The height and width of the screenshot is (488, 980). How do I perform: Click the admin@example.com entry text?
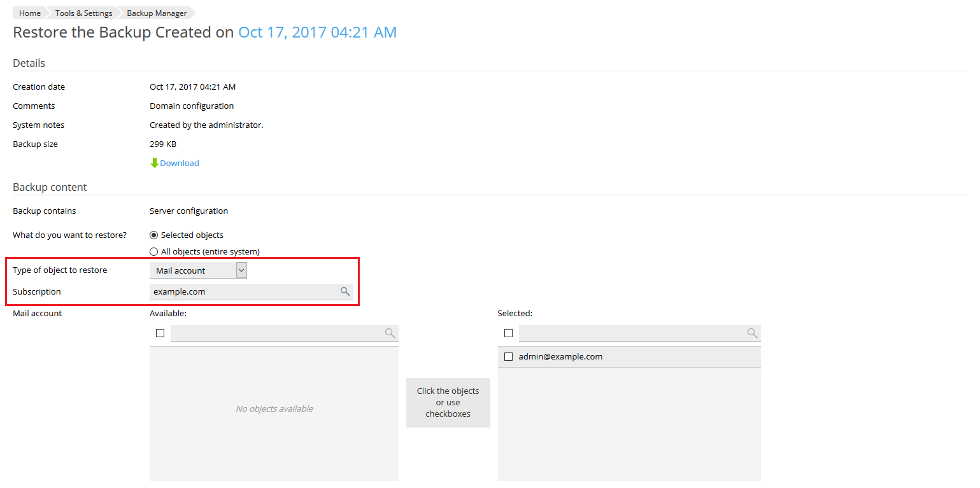point(560,357)
